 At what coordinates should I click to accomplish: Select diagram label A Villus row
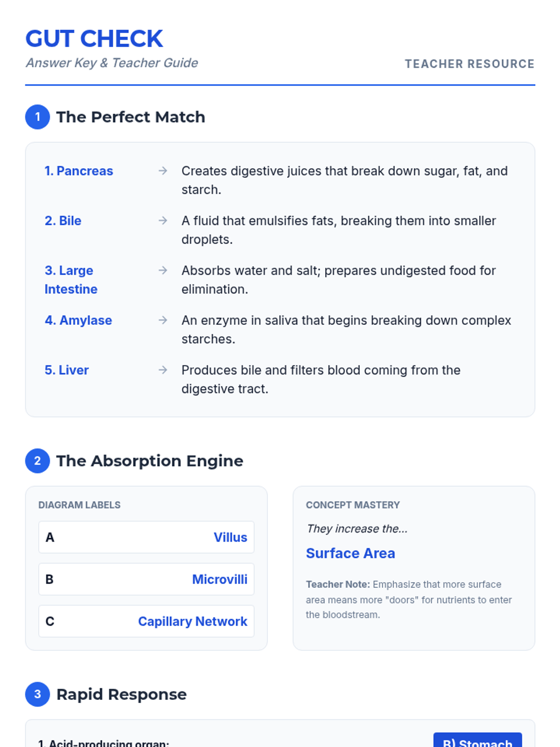pos(147,537)
